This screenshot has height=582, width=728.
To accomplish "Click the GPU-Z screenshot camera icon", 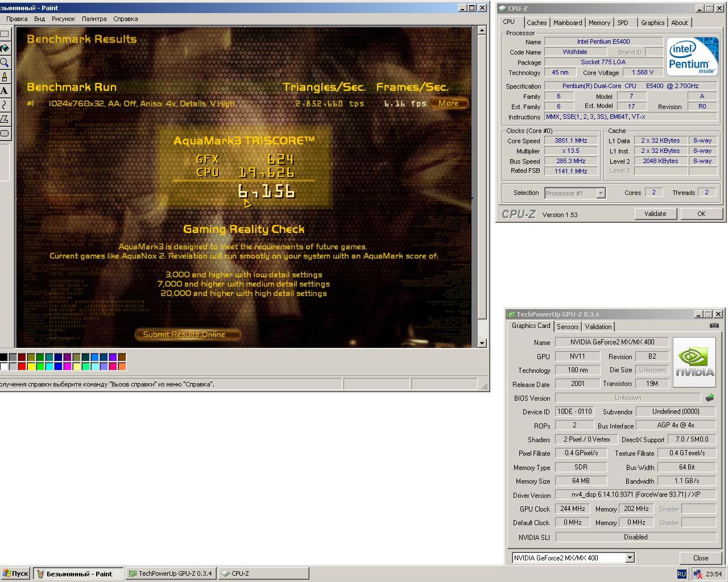I will click(714, 326).
